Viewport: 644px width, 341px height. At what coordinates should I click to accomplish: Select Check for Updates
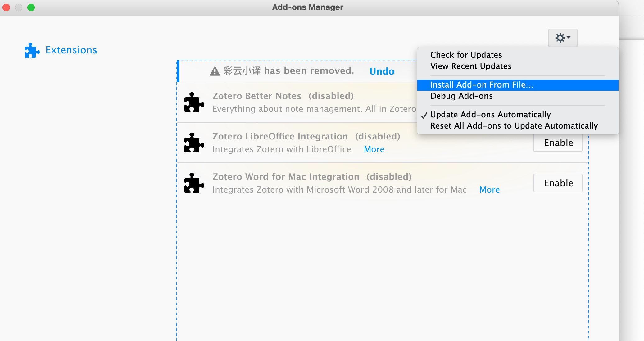(x=466, y=55)
